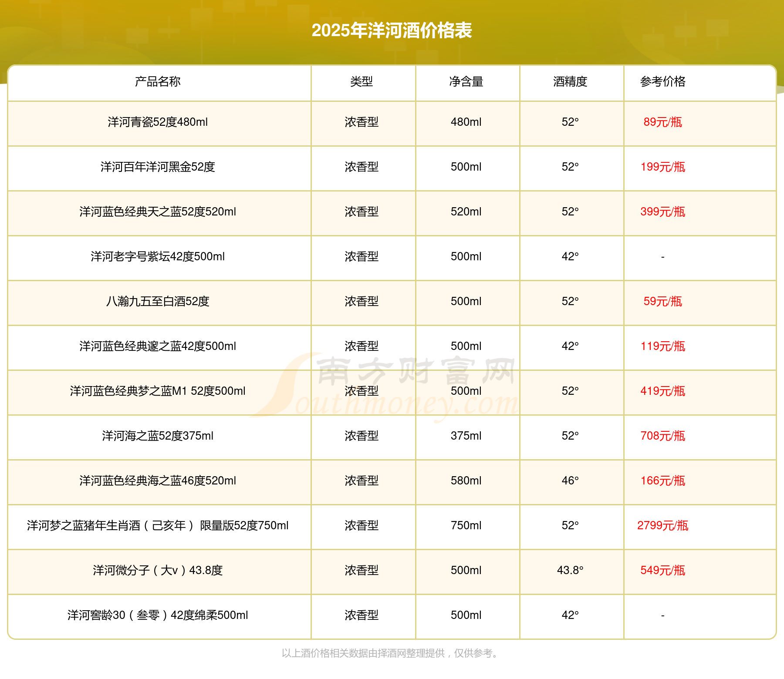Select product 洋河青瓷52度480ml
Viewport: 784px width, 679px height.
158,122
